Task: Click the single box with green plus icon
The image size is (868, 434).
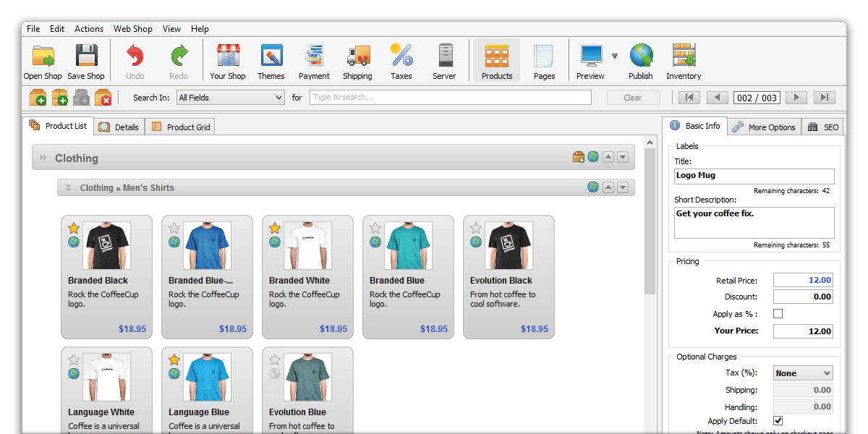Action: point(38,98)
